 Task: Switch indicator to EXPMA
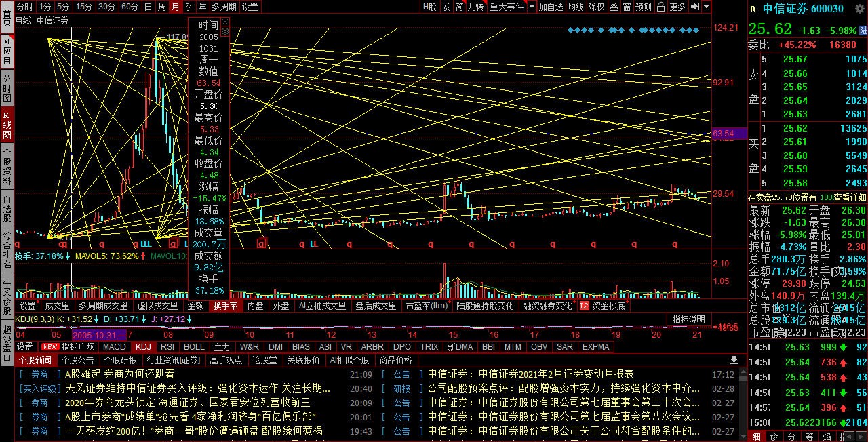pos(595,346)
